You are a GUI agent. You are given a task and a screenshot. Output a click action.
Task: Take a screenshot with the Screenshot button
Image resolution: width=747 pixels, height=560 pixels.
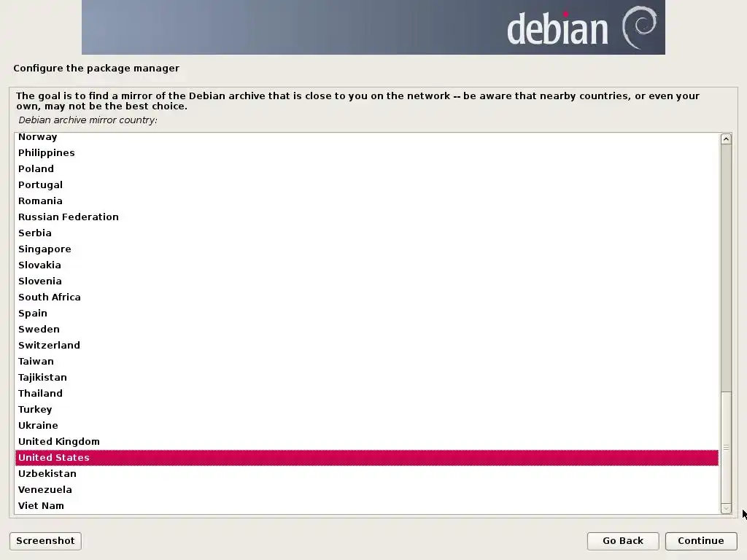click(x=45, y=541)
